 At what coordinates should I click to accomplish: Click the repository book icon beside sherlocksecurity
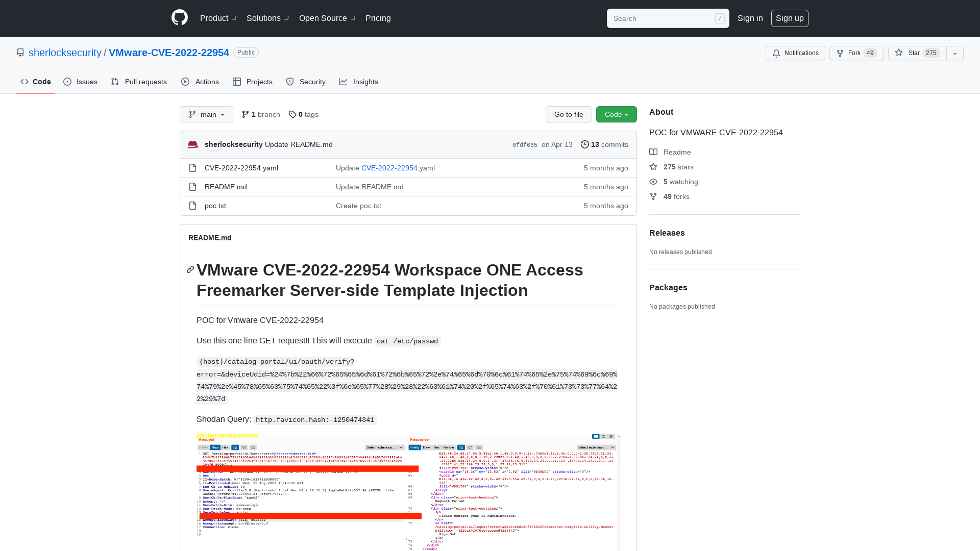click(x=20, y=53)
